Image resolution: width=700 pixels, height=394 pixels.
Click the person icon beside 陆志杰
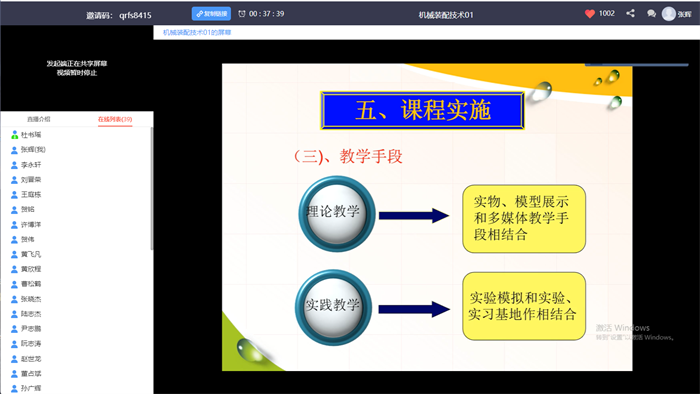[x=14, y=314]
